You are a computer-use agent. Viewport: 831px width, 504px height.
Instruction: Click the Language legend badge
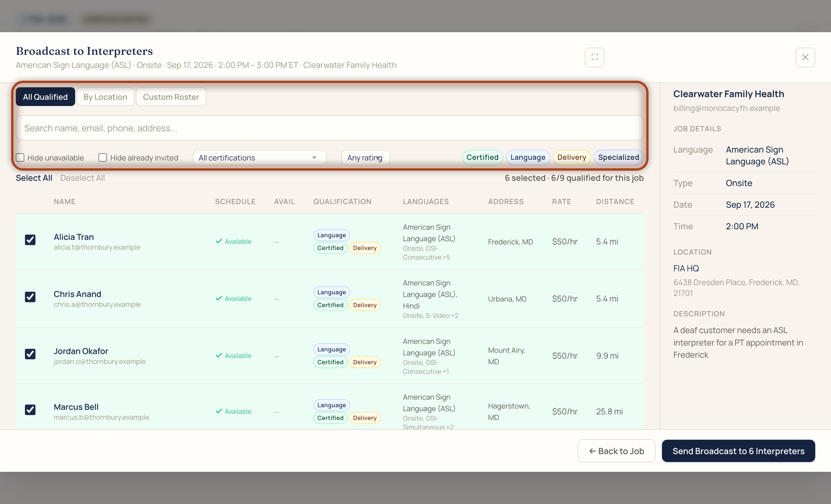[528, 157]
